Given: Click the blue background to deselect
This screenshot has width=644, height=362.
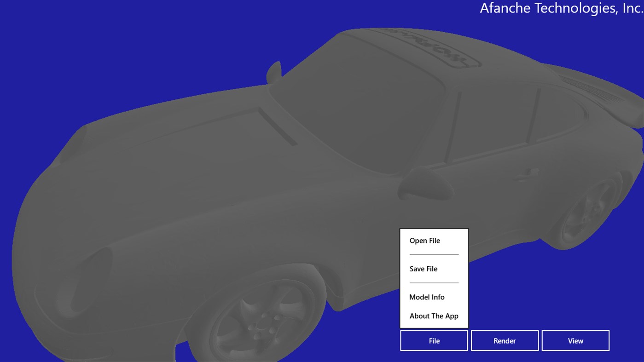Looking at the screenshot, I should 92,46.
